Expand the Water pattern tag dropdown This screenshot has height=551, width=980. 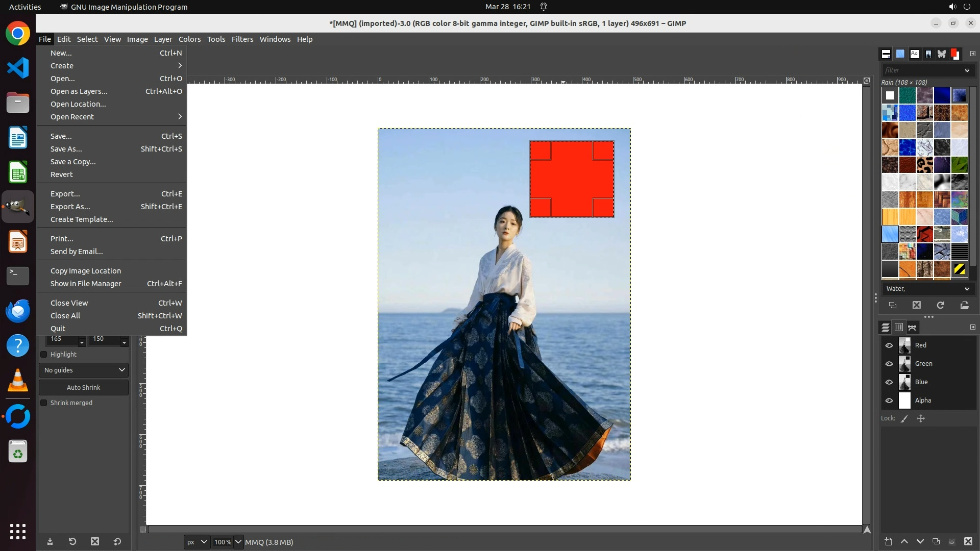click(967, 289)
